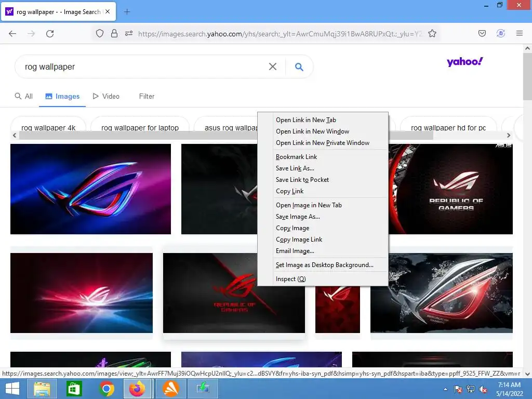Click the suggestions horizontal scrollbar

point(226,136)
